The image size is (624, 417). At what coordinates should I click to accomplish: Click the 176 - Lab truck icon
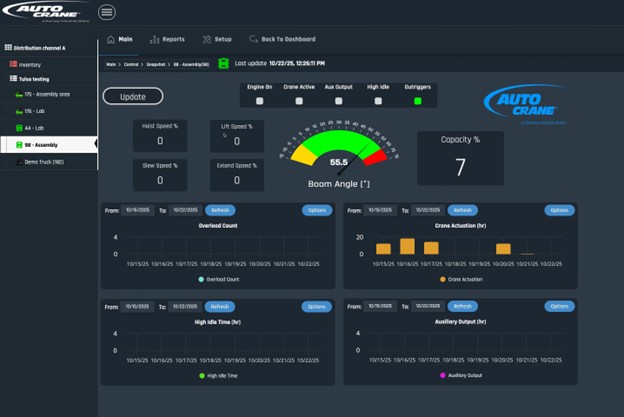[19, 112]
